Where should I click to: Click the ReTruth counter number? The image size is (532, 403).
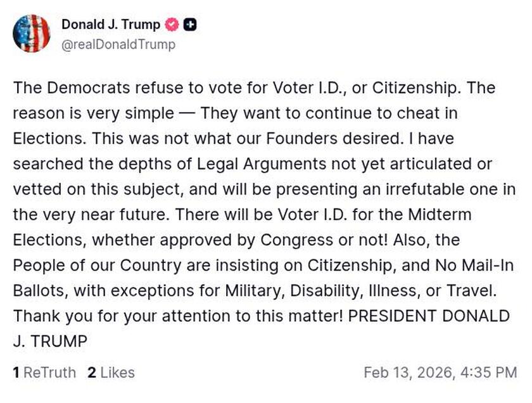16,373
